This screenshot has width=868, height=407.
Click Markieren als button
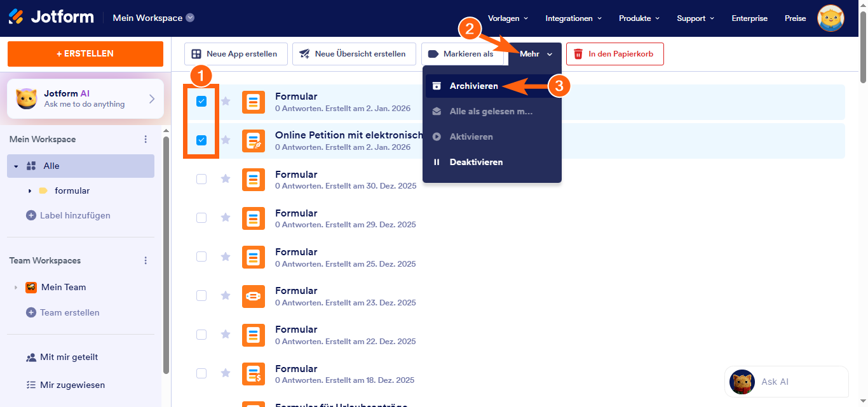(x=462, y=54)
